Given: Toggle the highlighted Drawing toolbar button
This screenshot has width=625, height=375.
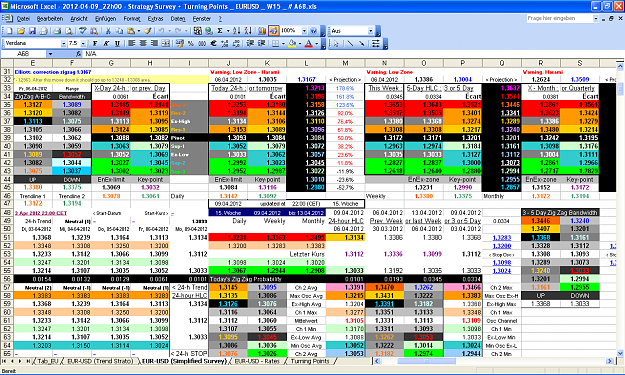Looking at the screenshot, I should 273,31.
